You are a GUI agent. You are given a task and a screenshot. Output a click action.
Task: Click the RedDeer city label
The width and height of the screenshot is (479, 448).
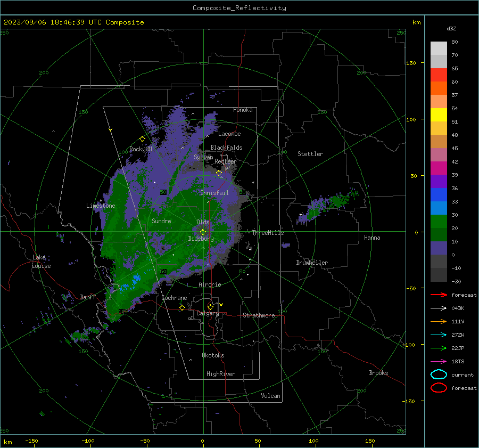tap(226, 161)
